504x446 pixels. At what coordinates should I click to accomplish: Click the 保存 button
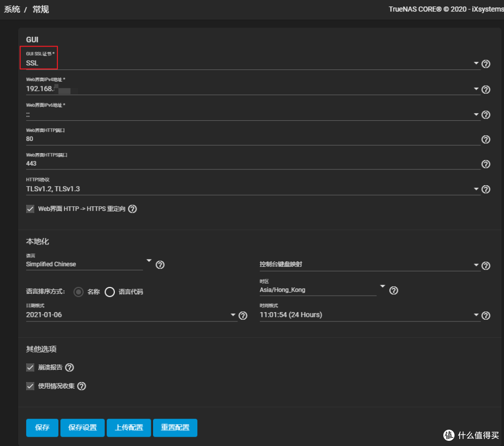coord(42,427)
